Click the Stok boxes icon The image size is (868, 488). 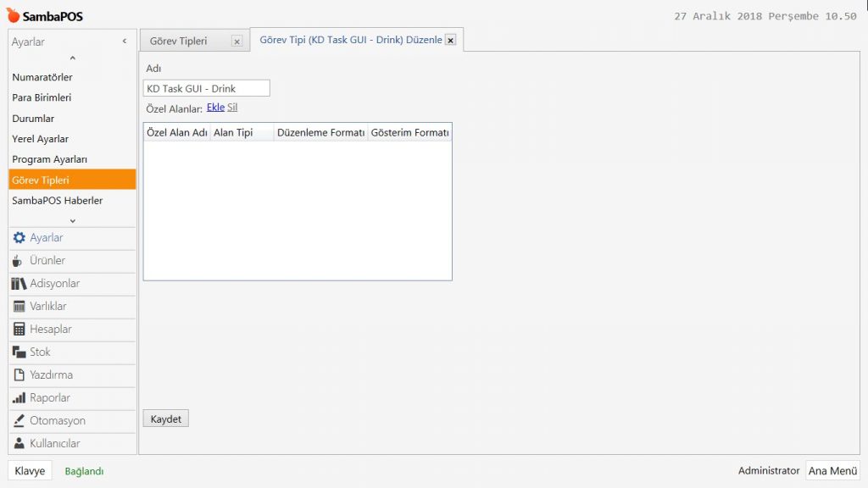point(19,352)
